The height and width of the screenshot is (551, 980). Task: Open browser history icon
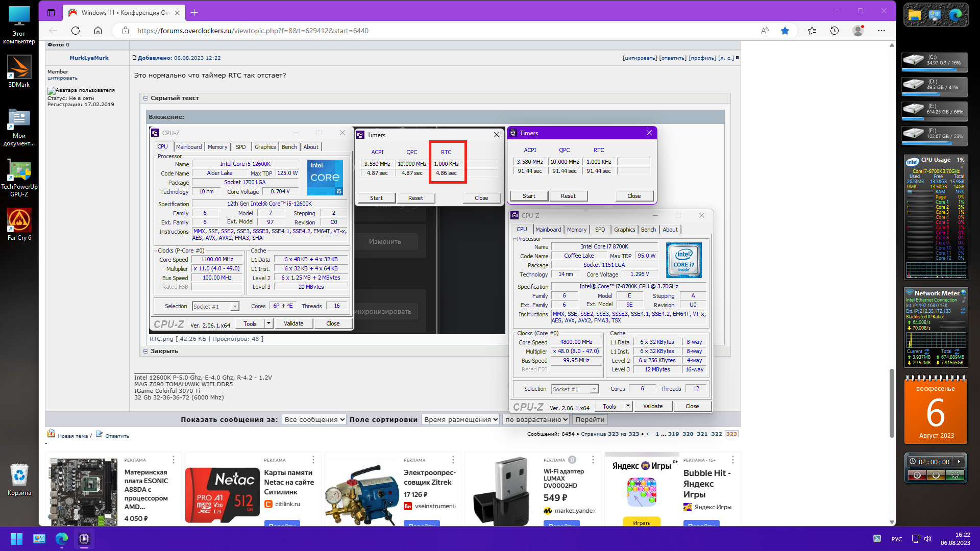click(x=835, y=31)
